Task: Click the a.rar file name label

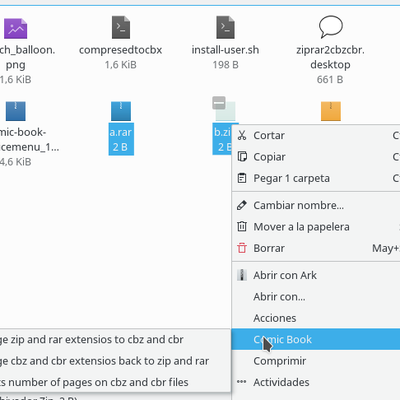Action: 121,132
